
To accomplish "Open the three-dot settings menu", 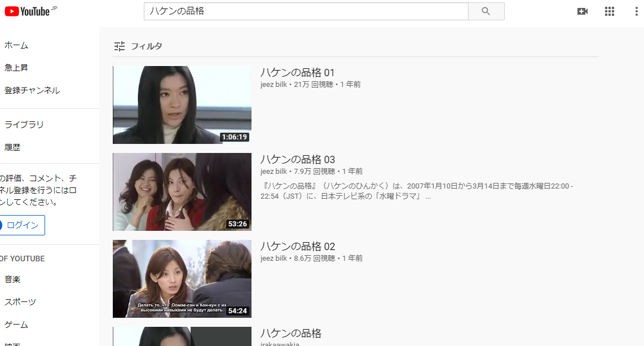I will [636, 11].
